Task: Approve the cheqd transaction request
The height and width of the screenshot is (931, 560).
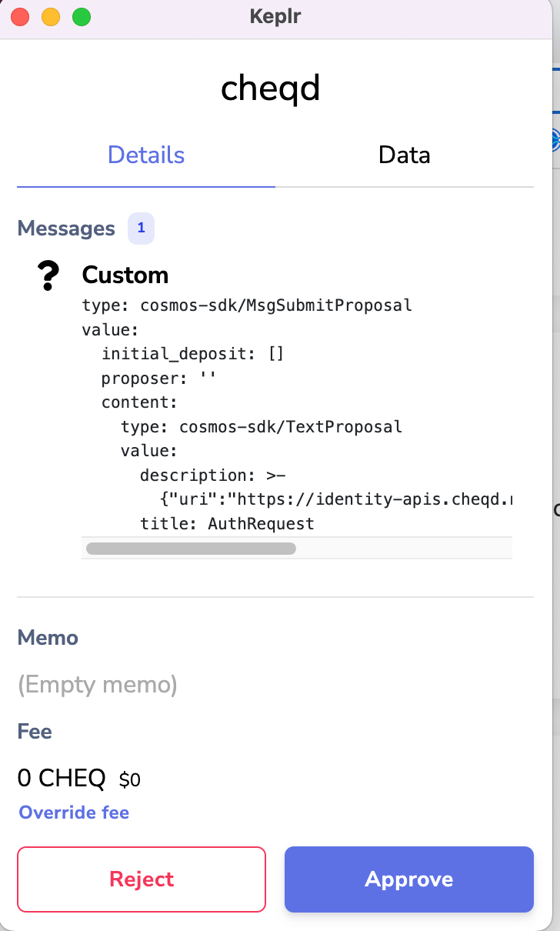Action: tap(409, 879)
